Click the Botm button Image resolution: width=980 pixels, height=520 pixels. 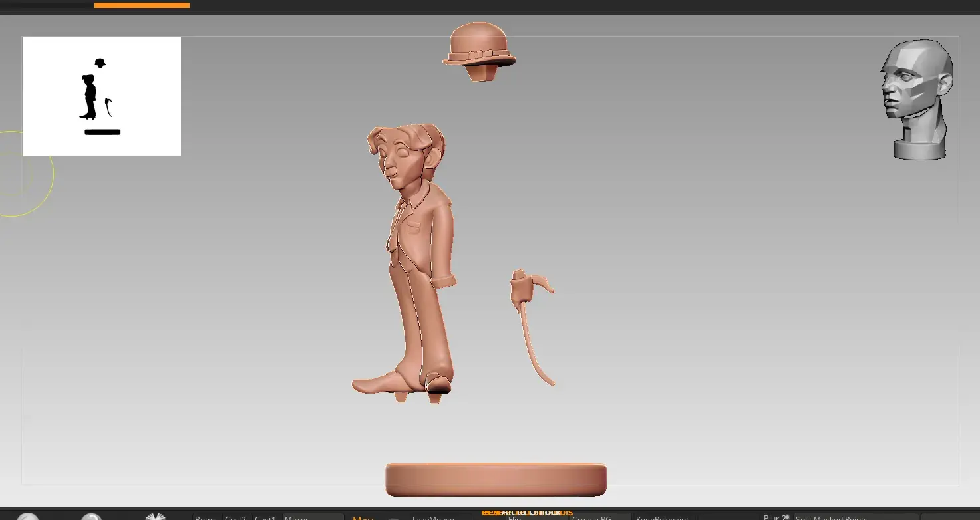click(206, 517)
